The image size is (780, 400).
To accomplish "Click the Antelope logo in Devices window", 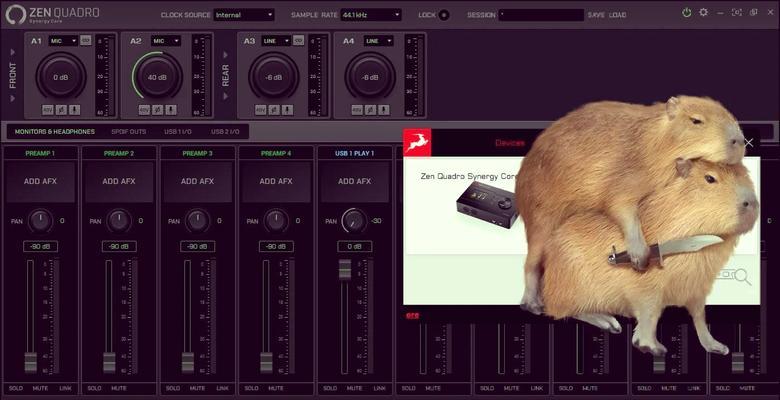I will click(417, 143).
